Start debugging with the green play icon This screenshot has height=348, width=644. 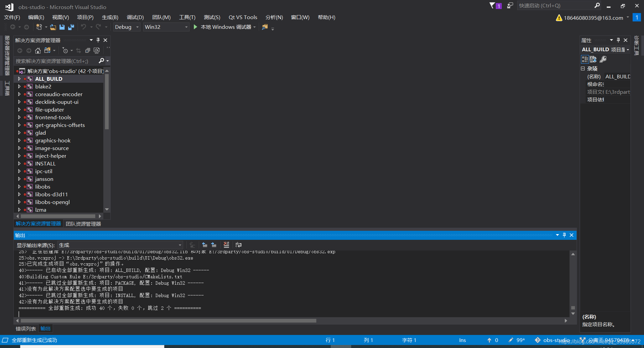(x=196, y=27)
